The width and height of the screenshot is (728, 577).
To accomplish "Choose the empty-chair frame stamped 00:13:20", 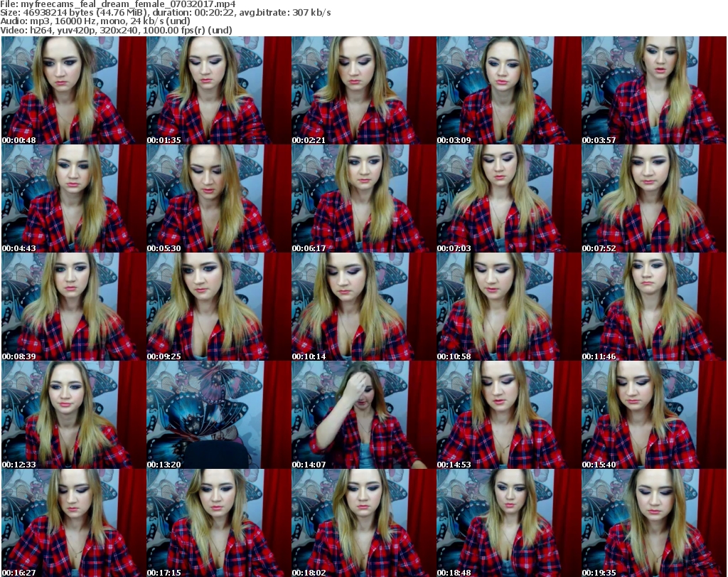I will (x=219, y=415).
